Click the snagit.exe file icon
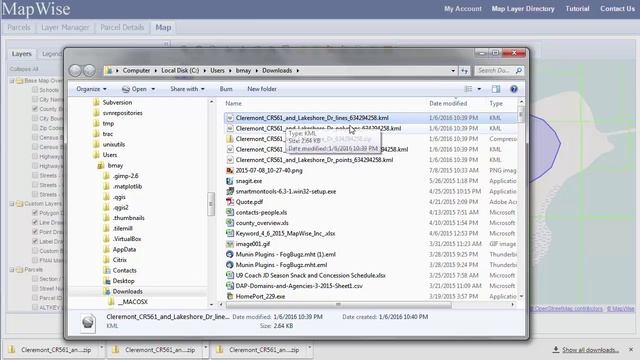 tap(230, 181)
